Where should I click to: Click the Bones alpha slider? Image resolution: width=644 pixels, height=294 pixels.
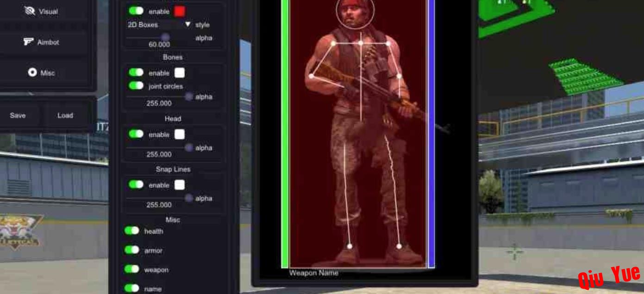click(x=159, y=96)
